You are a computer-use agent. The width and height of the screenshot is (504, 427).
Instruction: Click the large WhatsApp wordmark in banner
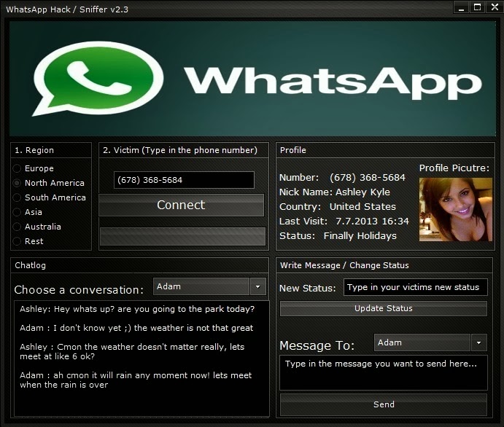point(333,82)
